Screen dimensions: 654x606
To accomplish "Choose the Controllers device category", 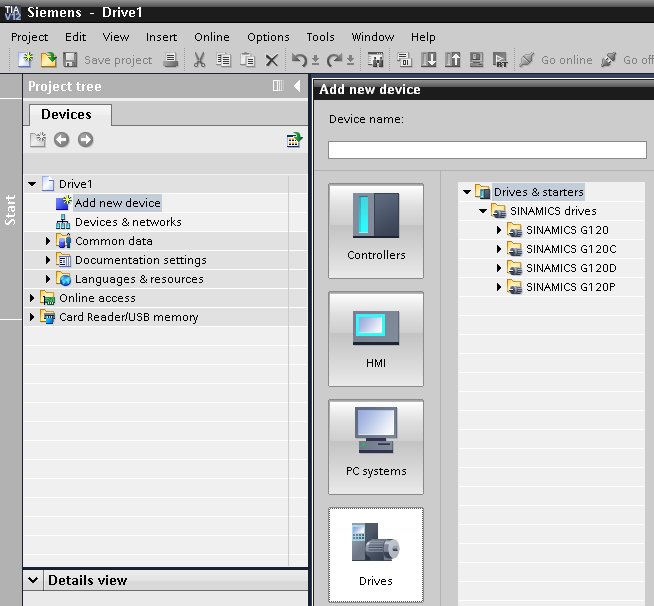I will coord(376,231).
